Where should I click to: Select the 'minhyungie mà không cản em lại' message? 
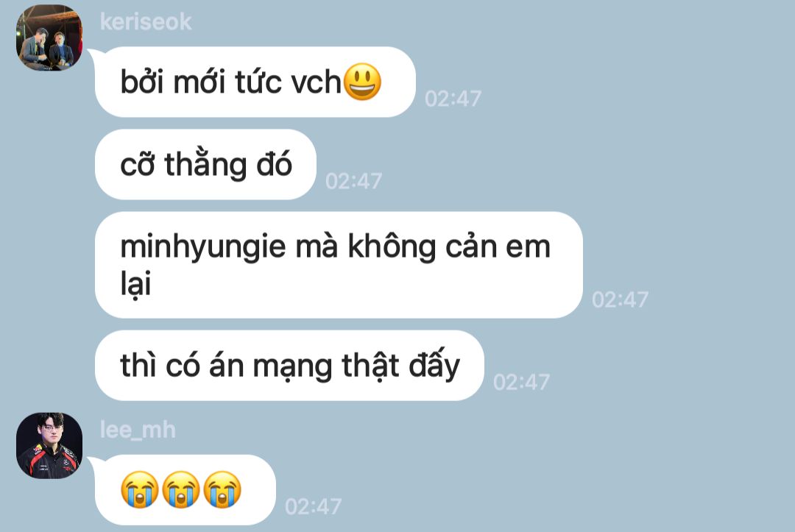pyautogui.click(x=339, y=265)
